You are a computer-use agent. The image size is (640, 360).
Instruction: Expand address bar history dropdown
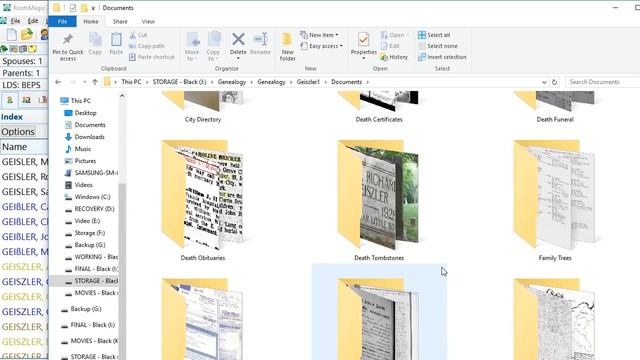[x=544, y=82]
